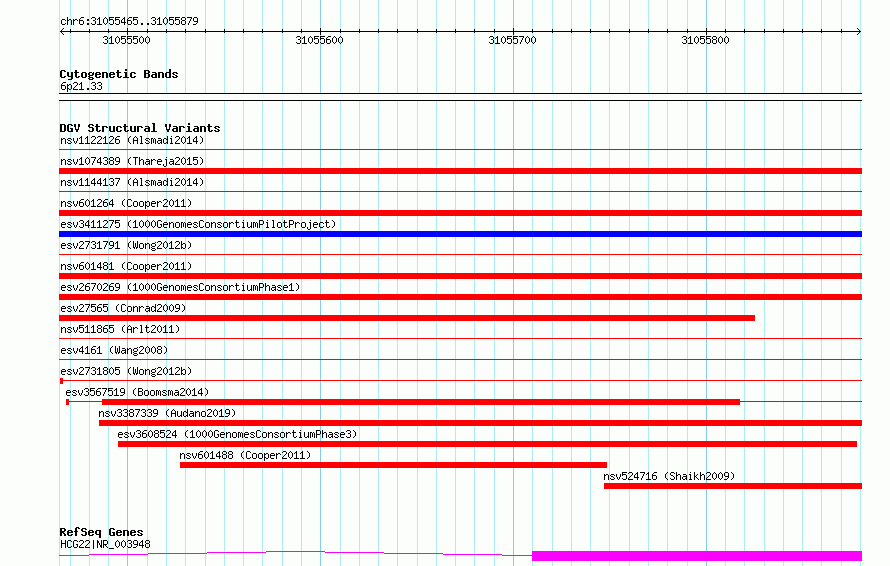Viewport: 890px width, 566px height.
Task: Click the red esv3608524 variant bar
Action: (x=488, y=444)
